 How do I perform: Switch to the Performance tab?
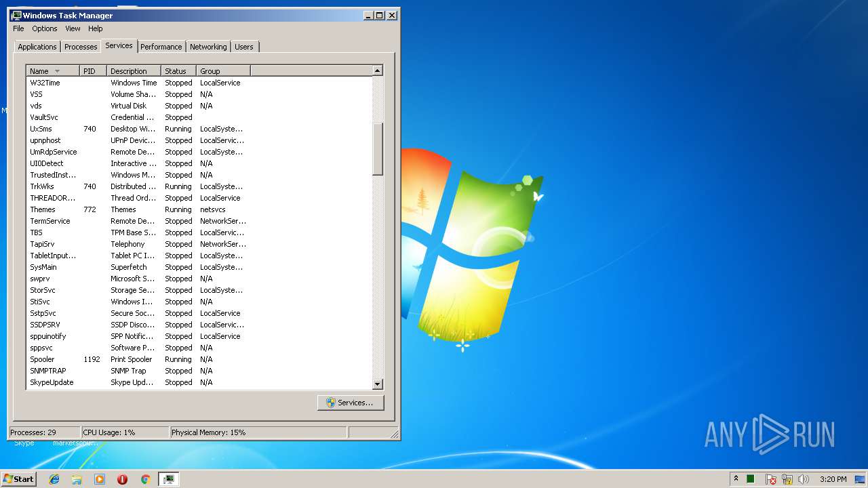pyautogui.click(x=161, y=47)
